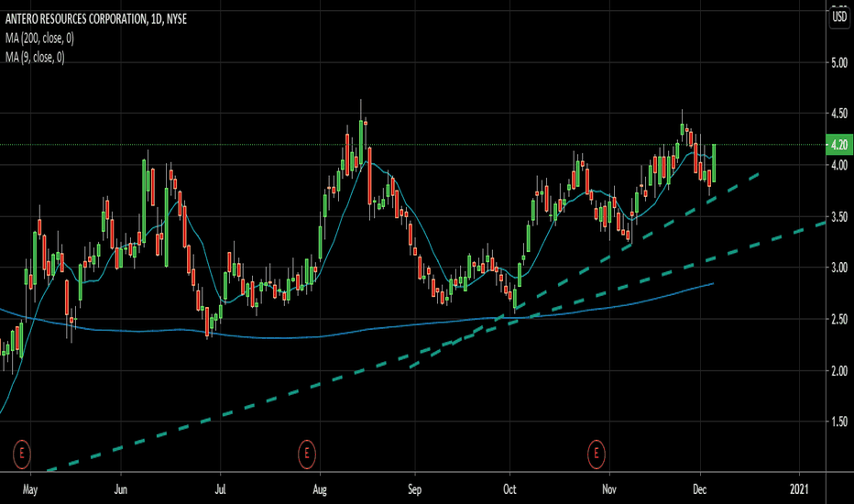Click the earnings marker near May

tap(22, 454)
